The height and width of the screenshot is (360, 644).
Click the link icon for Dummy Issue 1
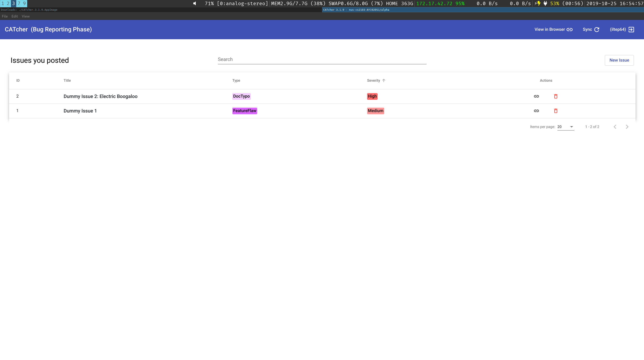click(x=536, y=111)
